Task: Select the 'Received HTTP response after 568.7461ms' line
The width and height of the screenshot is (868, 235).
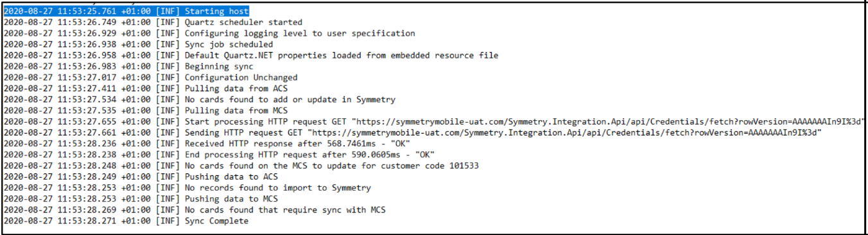Action: coord(207,144)
